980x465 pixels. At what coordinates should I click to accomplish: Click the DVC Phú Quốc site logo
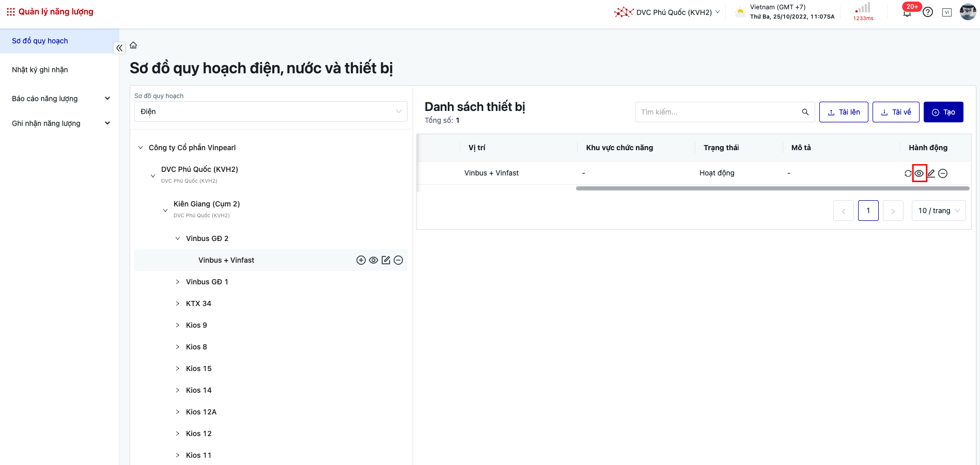[x=624, y=12]
